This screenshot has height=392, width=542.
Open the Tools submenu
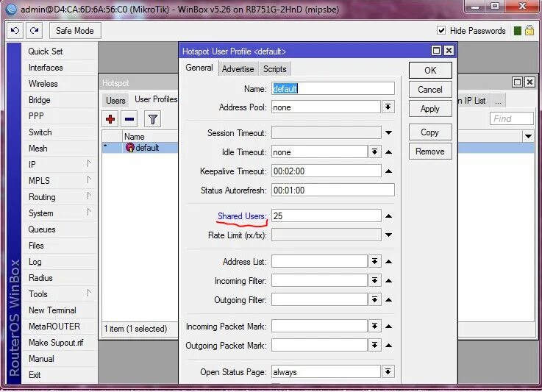[x=59, y=294]
